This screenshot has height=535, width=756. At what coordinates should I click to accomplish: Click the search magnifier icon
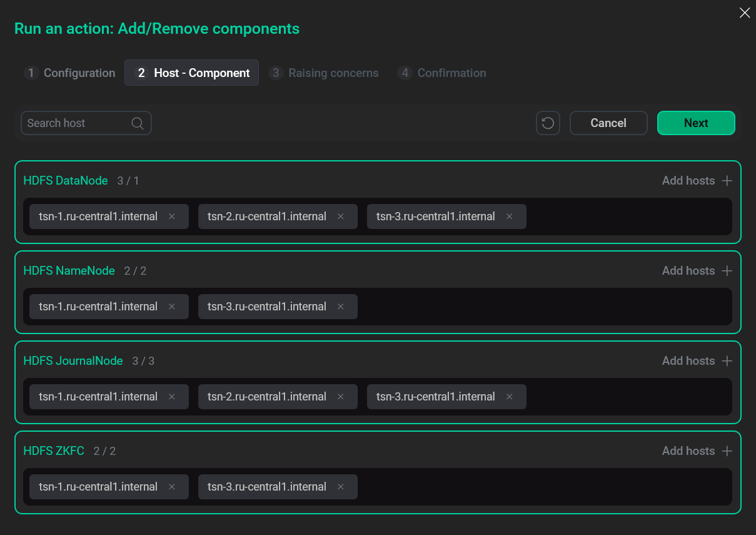click(x=137, y=123)
